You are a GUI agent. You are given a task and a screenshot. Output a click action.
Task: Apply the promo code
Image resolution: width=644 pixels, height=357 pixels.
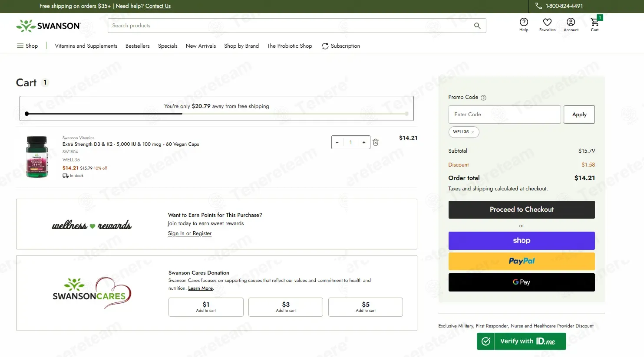pyautogui.click(x=579, y=115)
